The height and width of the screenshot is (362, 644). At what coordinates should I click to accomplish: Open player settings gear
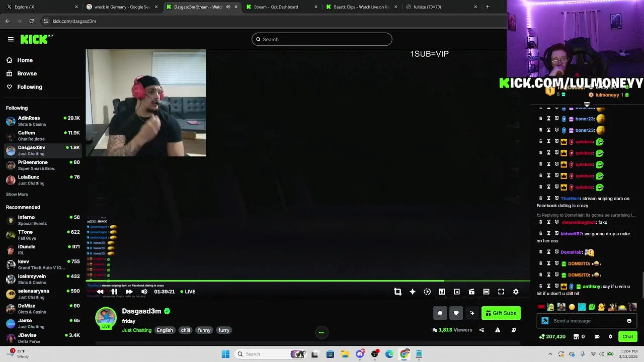516,292
